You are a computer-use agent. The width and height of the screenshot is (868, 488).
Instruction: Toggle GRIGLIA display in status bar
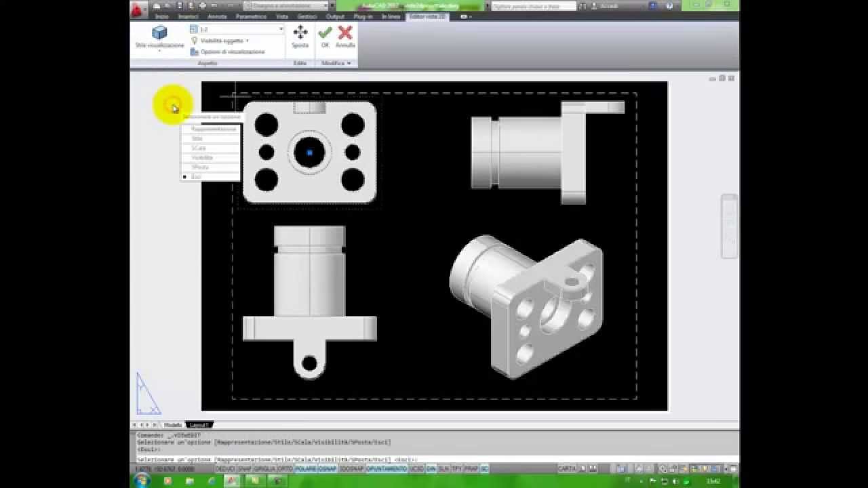tap(265, 469)
